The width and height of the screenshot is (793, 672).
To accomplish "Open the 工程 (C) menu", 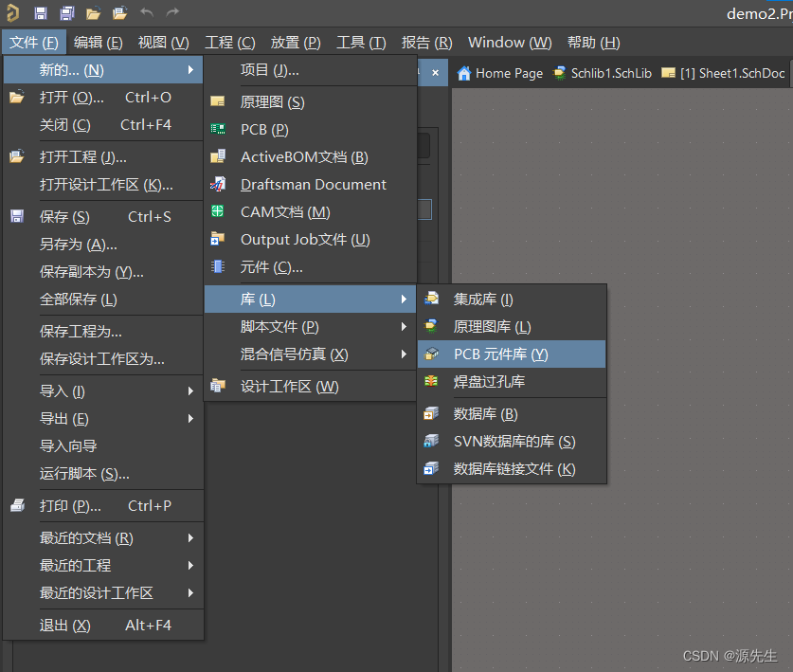I will click(229, 42).
